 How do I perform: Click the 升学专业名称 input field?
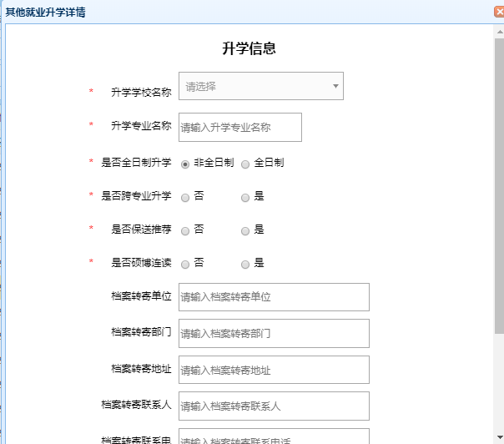coord(239,128)
